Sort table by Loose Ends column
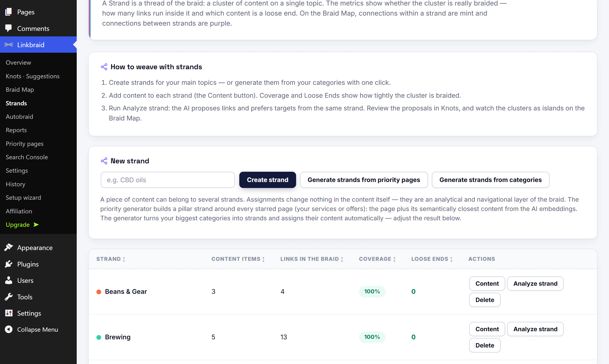 (x=432, y=259)
